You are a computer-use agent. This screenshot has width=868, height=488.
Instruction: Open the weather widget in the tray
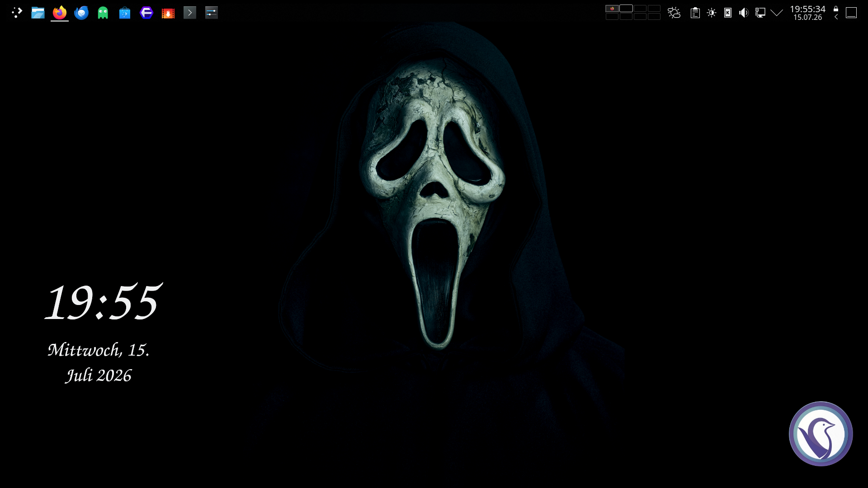click(674, 13)
